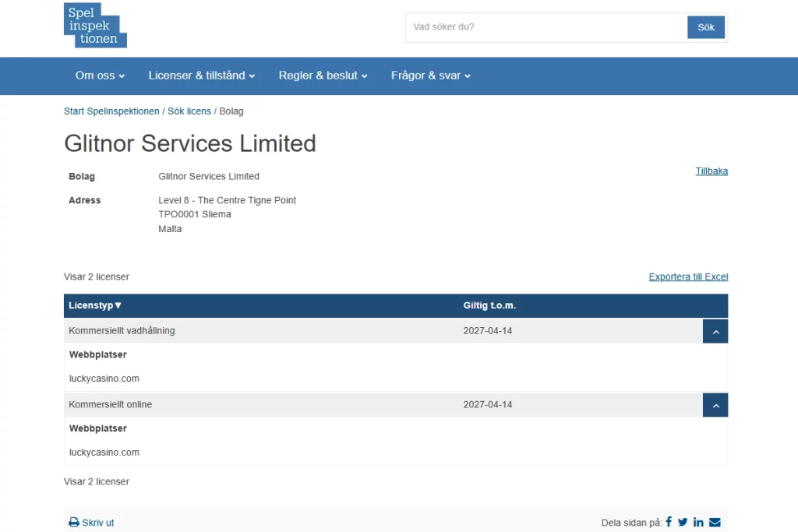Click the Giltig t.o.m. column header

pyautogui.click(x=489, y=305)
